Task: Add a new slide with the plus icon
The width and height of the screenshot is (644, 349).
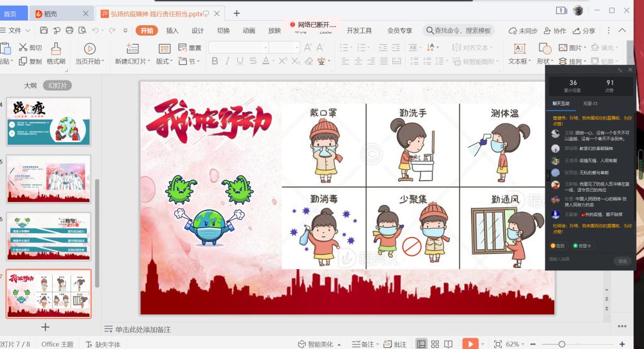Action: coord(45,326)
